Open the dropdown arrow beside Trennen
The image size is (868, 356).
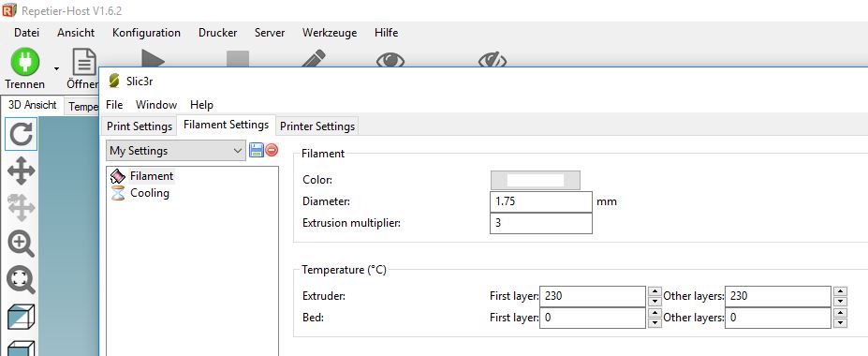click(x=56, y=68)
